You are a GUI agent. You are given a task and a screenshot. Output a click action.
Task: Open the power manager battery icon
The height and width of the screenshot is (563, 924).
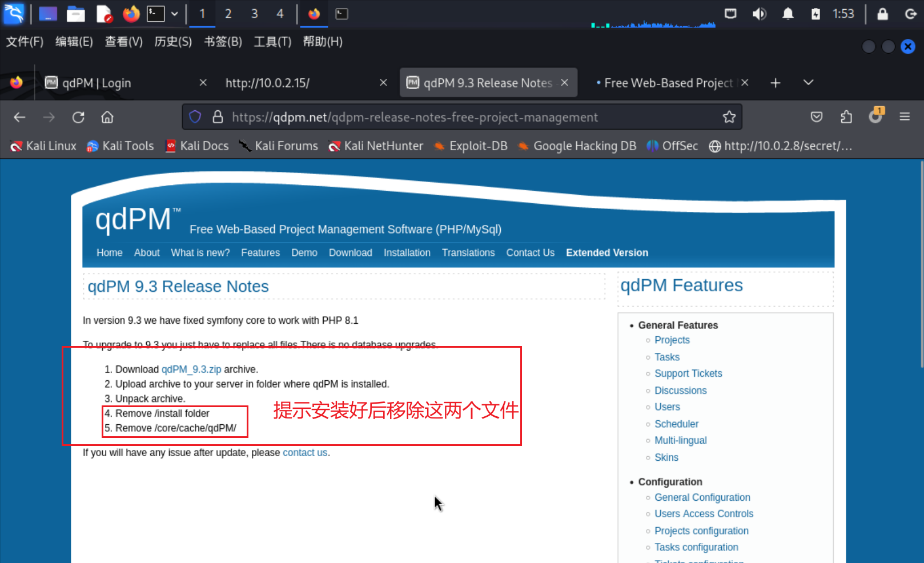click(x=815, y=14)
